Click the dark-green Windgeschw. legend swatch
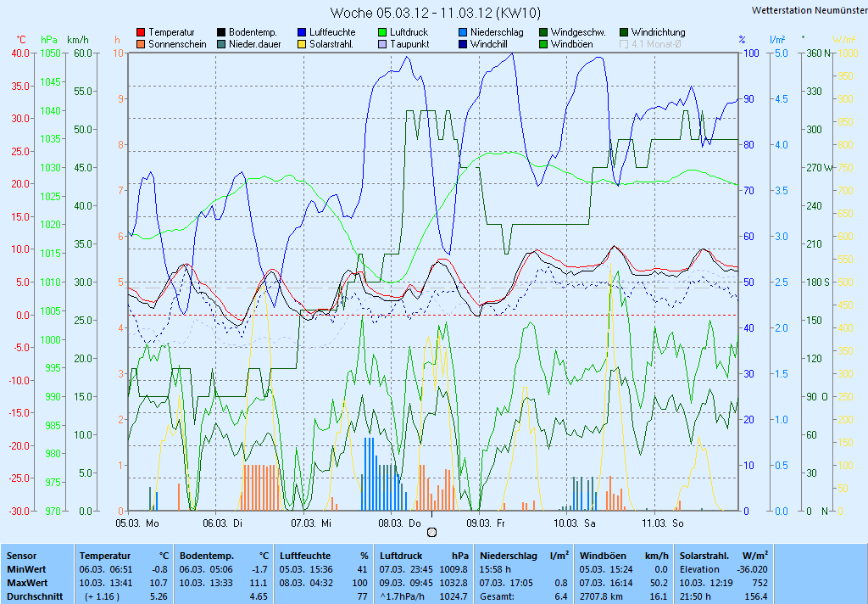 tap(543, 33)
